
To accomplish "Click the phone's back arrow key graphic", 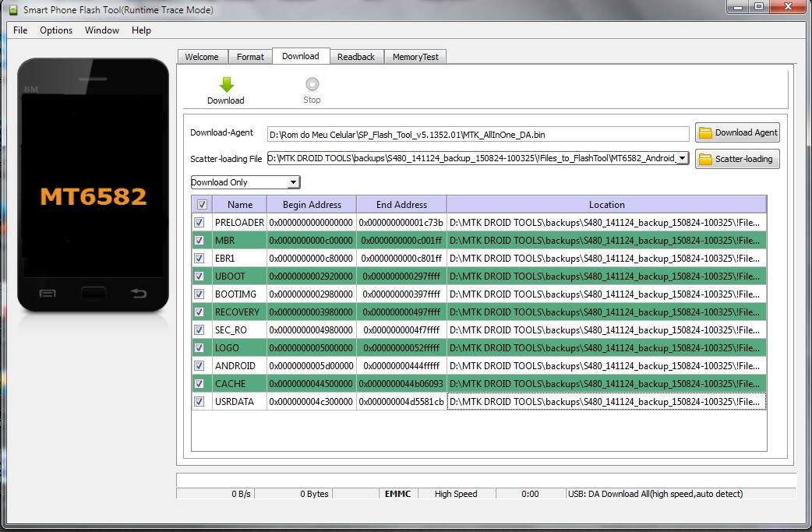I will coord(138,294).
